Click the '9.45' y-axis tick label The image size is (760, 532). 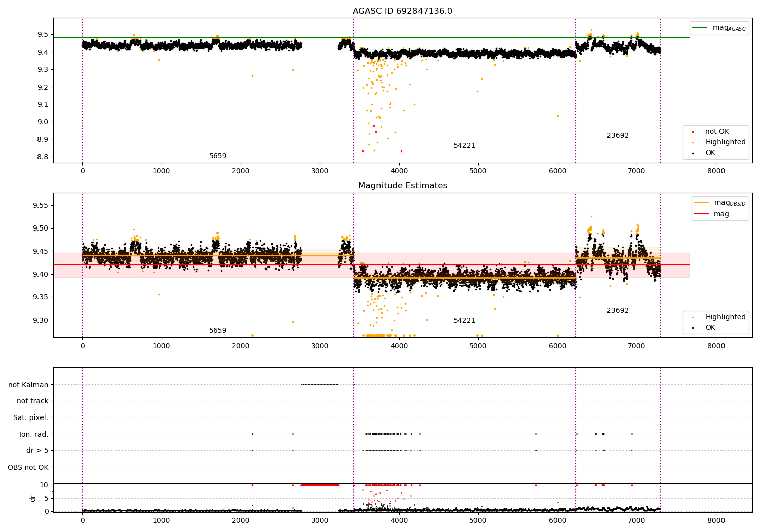tap(41, 251)
